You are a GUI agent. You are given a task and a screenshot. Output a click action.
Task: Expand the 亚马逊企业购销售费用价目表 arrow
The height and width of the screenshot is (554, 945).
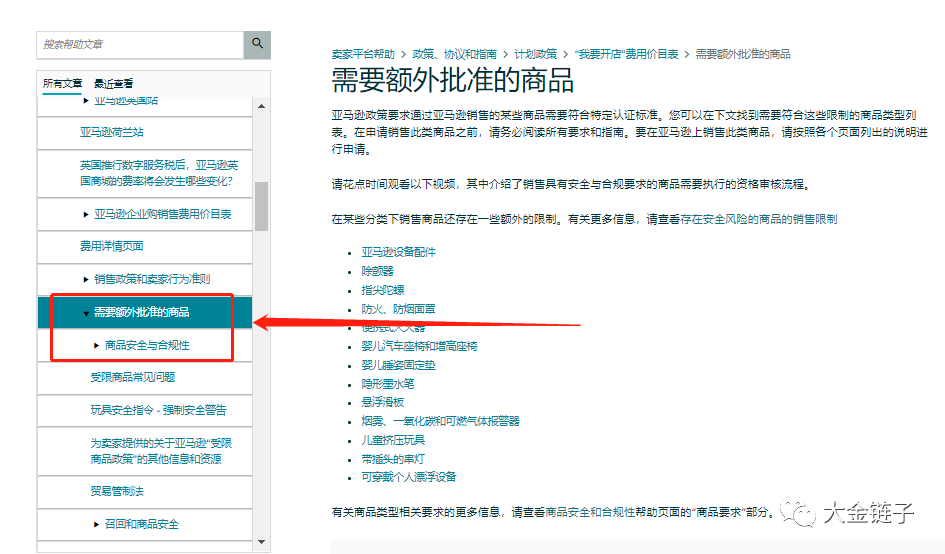point(86,215)
